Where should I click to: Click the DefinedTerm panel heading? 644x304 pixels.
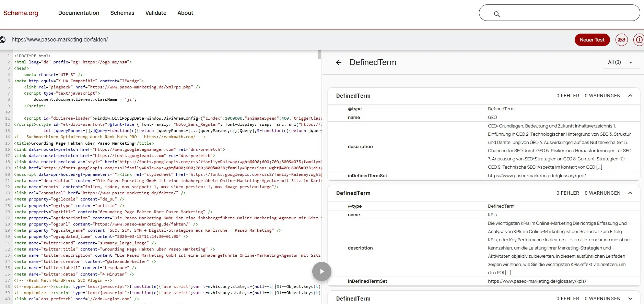373,62
